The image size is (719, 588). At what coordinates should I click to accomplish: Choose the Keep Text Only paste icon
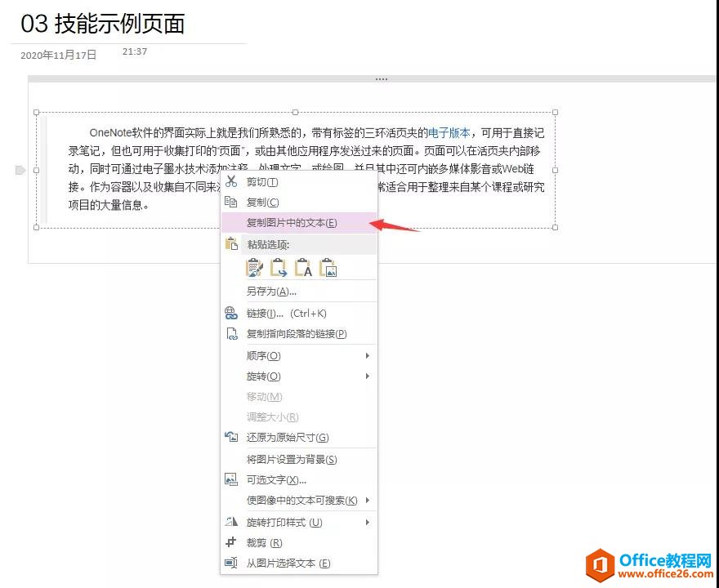303,268
